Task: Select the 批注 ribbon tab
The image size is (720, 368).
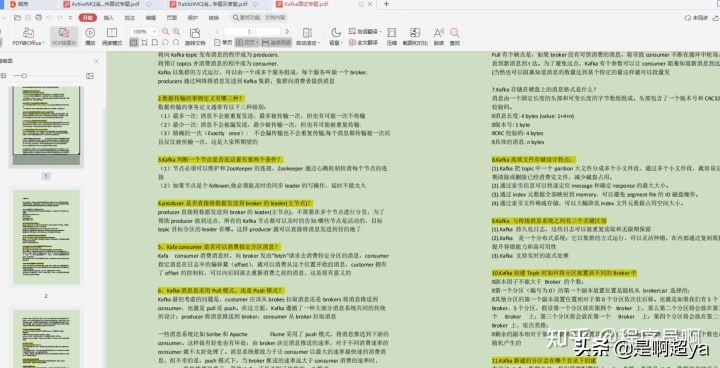Action: [129, 18]
